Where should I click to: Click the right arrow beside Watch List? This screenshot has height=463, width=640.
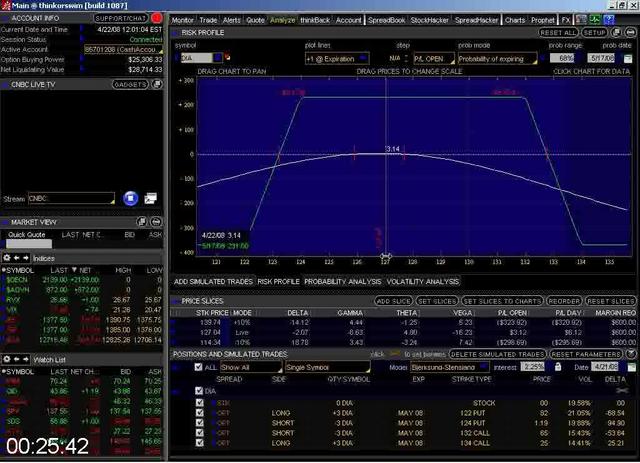pyautogui.click(x=26, y=359)
